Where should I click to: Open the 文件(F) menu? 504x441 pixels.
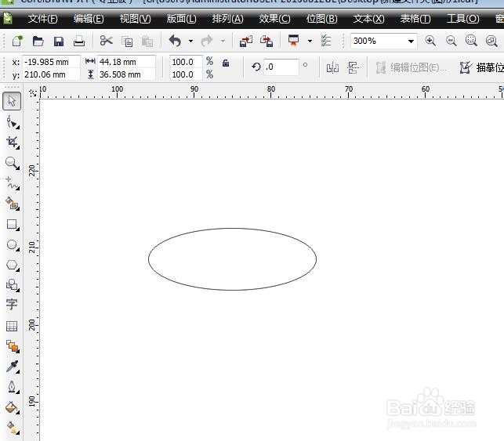43,19
